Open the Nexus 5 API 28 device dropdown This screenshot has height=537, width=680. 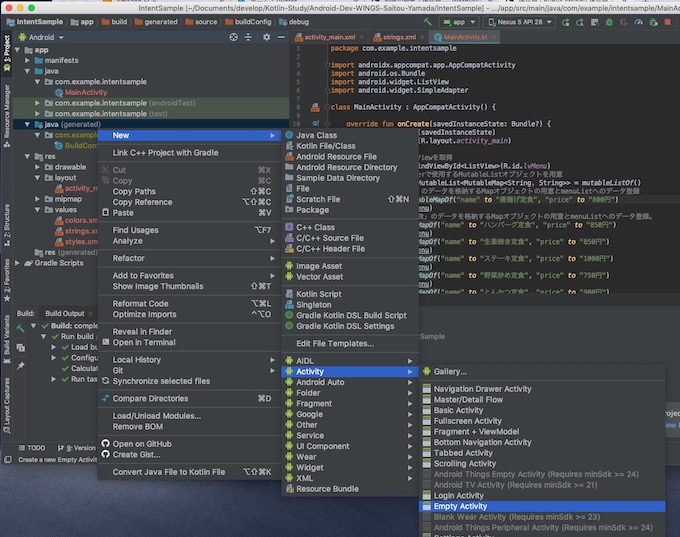click(520, 22)
